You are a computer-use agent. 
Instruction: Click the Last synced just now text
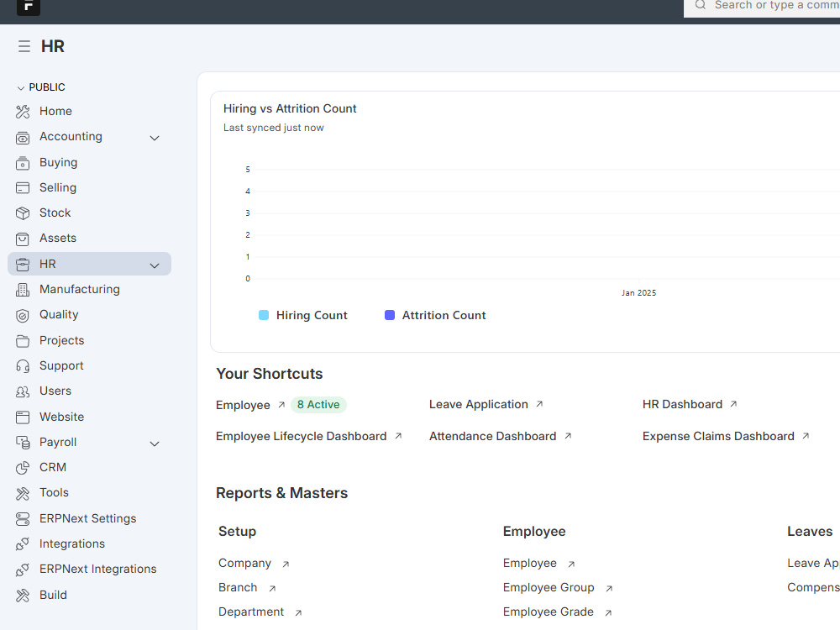[x=274, y=128]
